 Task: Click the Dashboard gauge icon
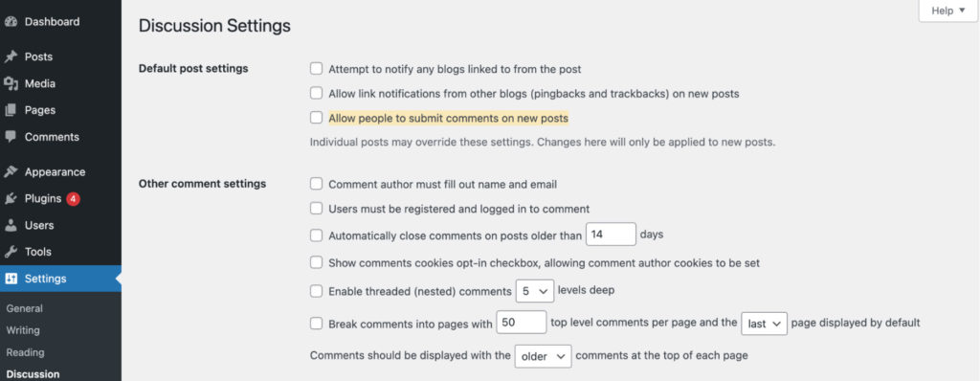[x=11, y=21]
